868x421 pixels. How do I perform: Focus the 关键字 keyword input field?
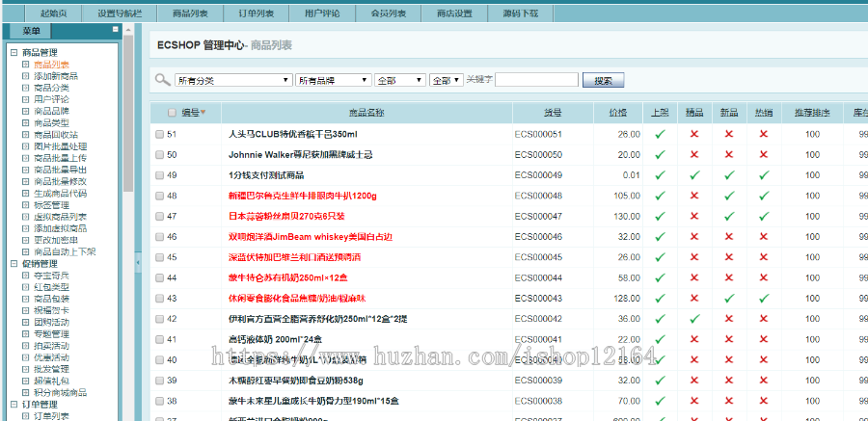[x=536, y=80]
